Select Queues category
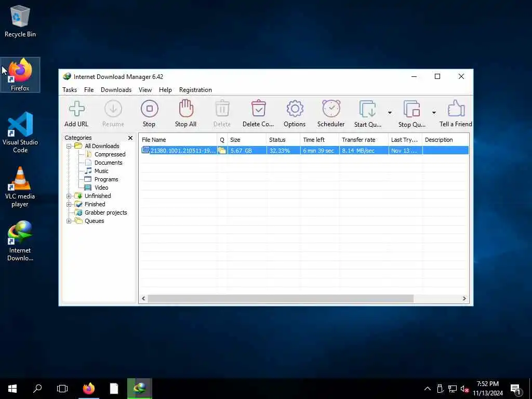 click(95, 221)
